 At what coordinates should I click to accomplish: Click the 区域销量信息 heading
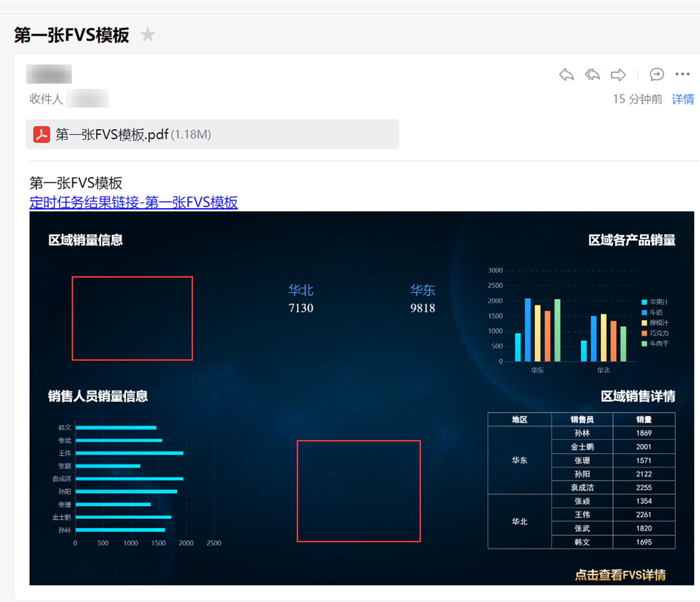(x=86, y=240)
